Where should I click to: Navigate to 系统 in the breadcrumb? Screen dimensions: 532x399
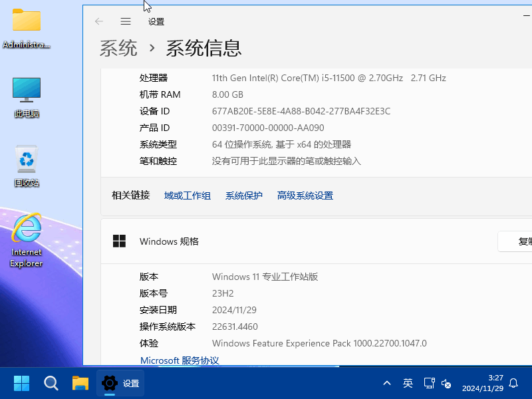point(118,48)
